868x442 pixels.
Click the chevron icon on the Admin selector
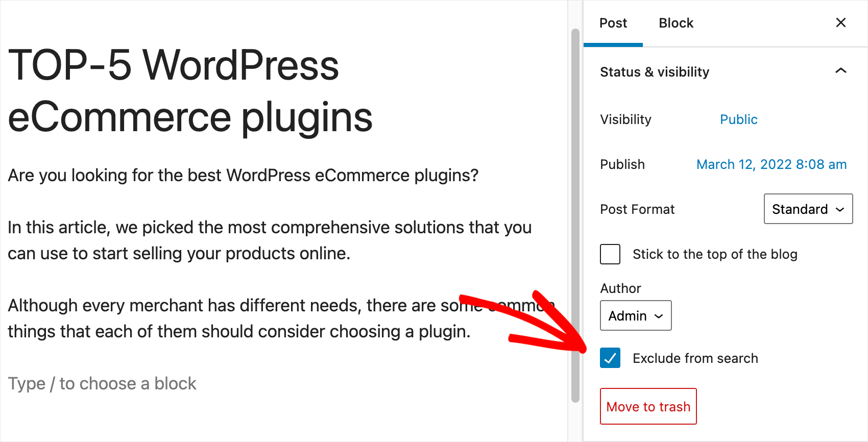pyautogui.click(x=658, y=315)
